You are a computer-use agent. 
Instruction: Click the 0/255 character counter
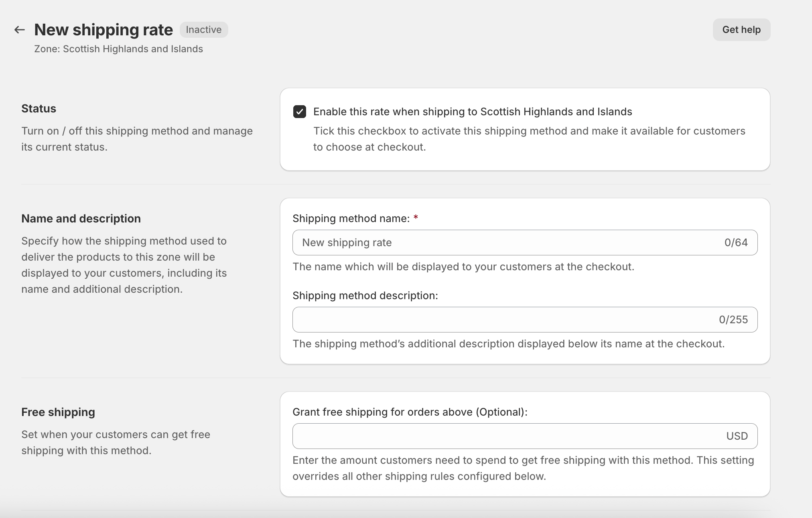click(x=733, y=320)
